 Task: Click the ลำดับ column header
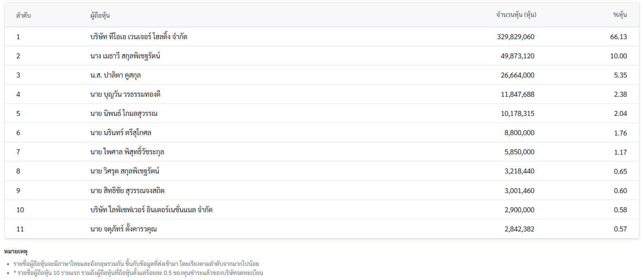24,15
